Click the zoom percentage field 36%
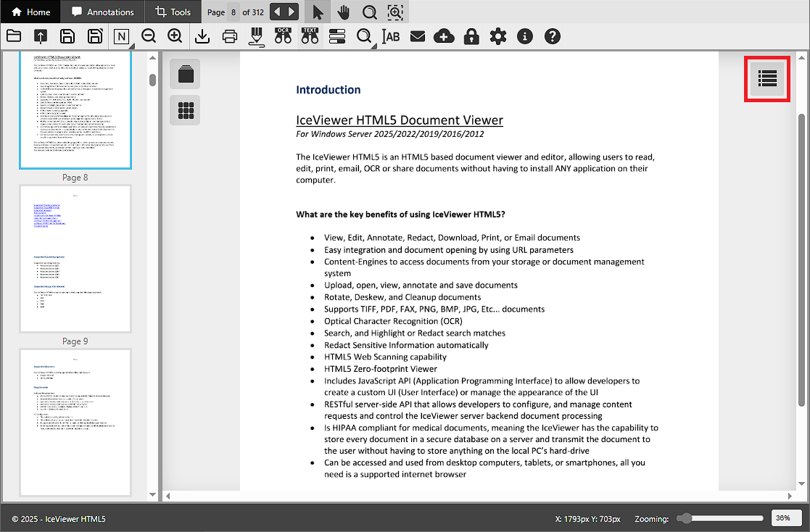 pos(787,518)
